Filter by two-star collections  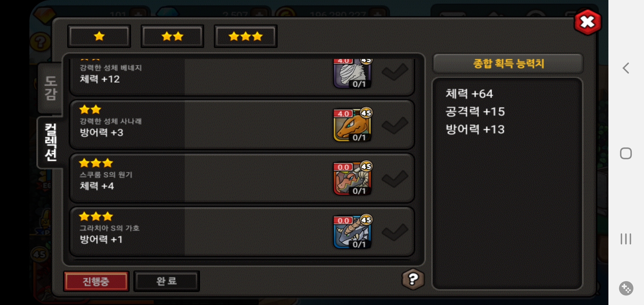tap(172, 36)
